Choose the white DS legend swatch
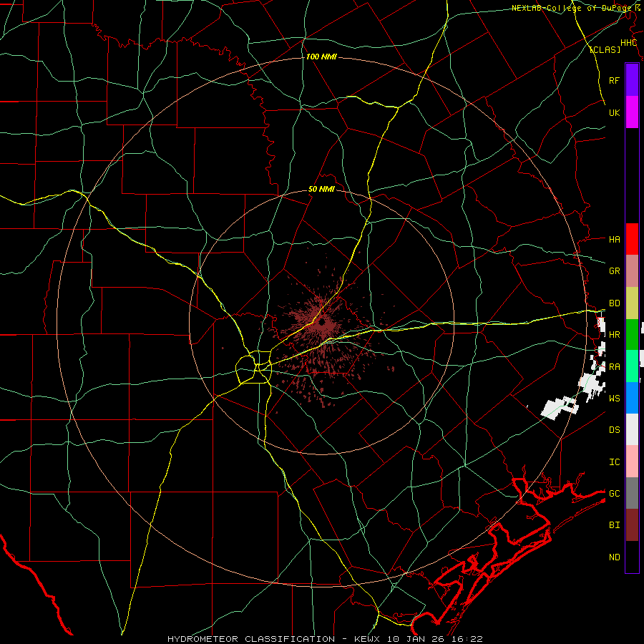Image resolution: width=644 pixels, height=644 pixels. [x=632, y=429]
